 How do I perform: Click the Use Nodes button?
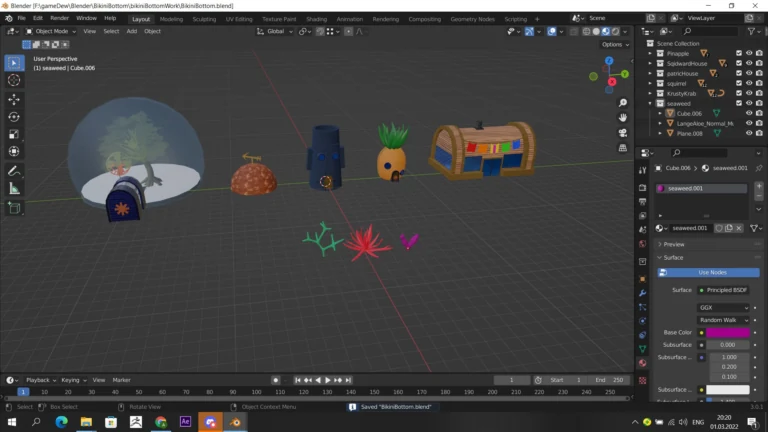click(x=708, y=272)
